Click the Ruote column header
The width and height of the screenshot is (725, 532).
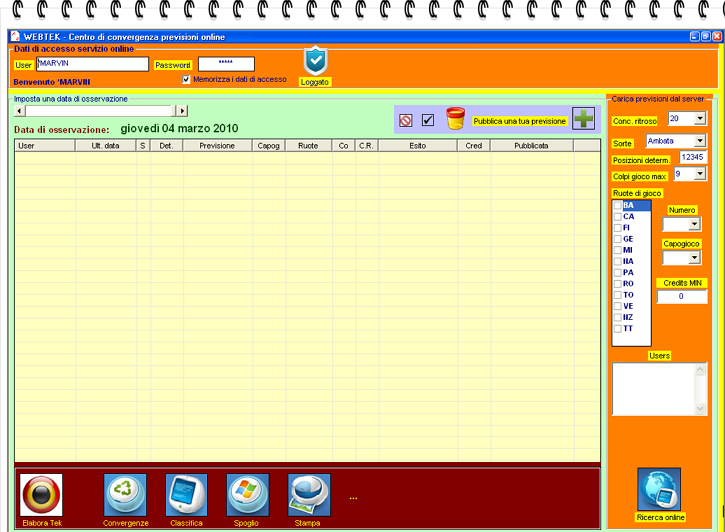[308, 146]
